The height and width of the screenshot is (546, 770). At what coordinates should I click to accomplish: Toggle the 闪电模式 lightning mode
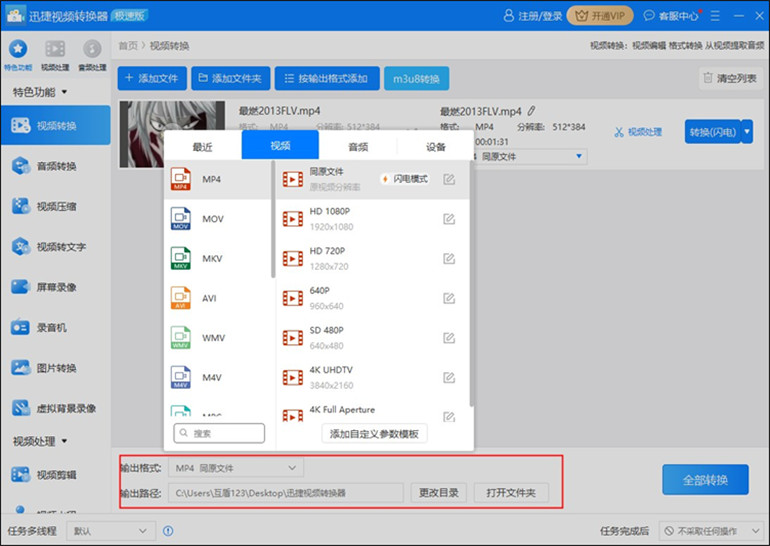[x=405, y=179]
